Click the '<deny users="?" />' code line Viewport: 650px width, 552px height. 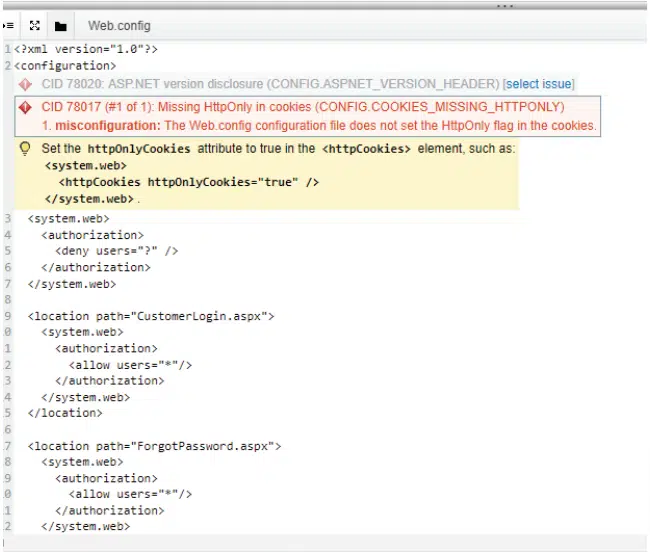(x=116, y=251)
